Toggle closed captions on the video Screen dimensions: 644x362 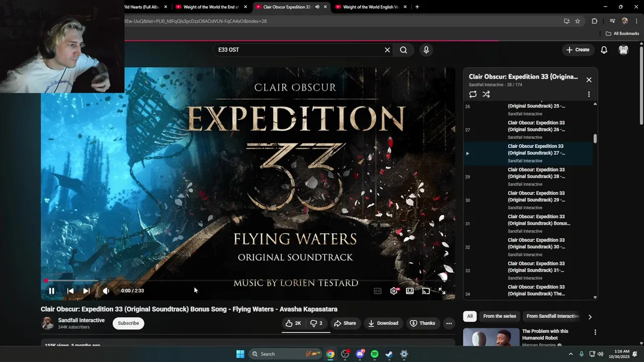click(378, 291)
